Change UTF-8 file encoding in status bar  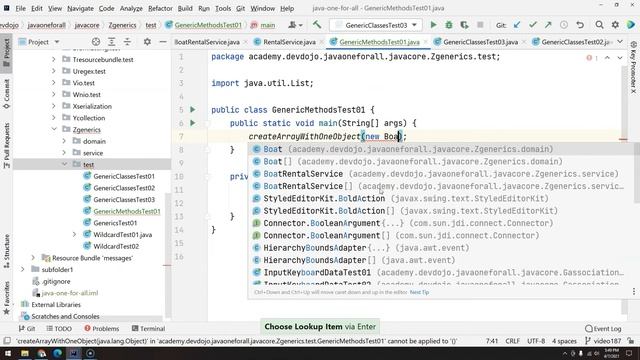536,341
